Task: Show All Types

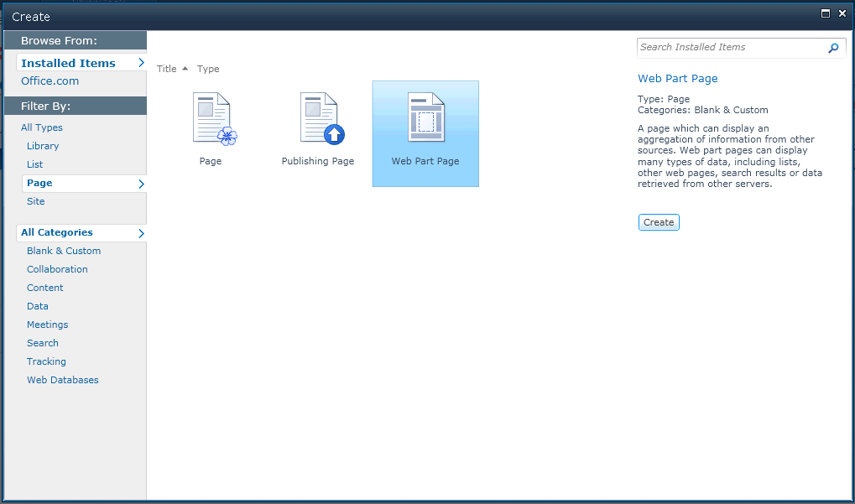Action: pyautogui.click(x=41, y=127)
